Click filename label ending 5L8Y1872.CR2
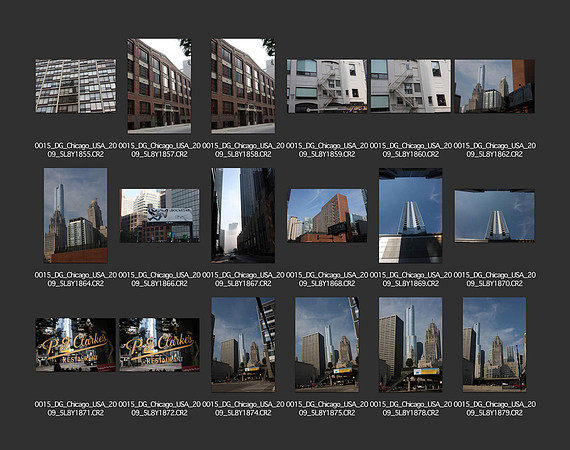The height and width of the screenshot is (450, 570). click(160, 409)
